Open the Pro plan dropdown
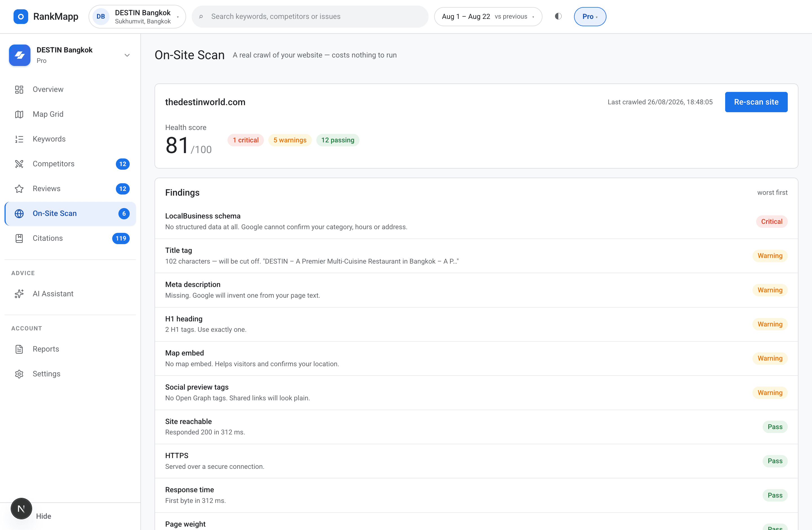The height and width of the screenshot is (530, 812). click(590, 16)
